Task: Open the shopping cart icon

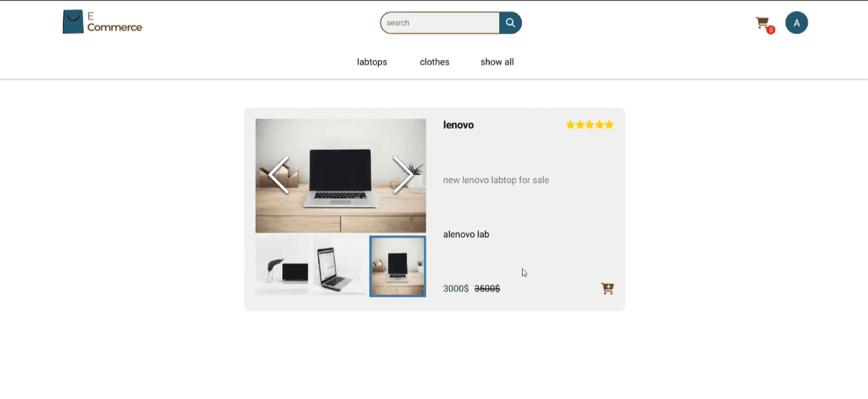Action: point(762,23)
